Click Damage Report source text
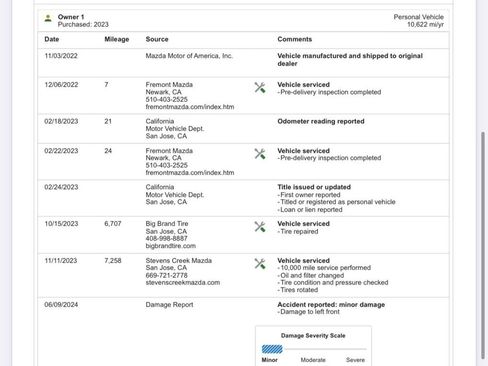 click(x=169, y=305)
